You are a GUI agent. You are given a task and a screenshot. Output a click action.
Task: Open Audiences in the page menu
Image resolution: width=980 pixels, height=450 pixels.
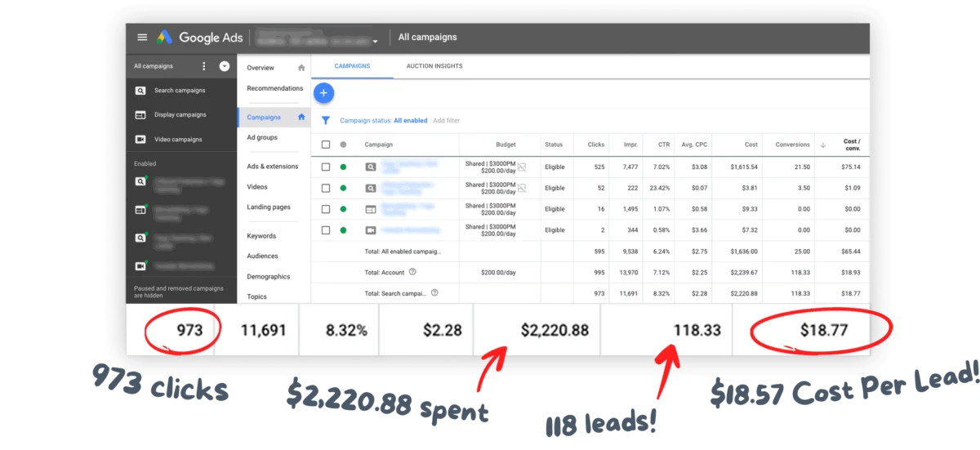point(263,256)
